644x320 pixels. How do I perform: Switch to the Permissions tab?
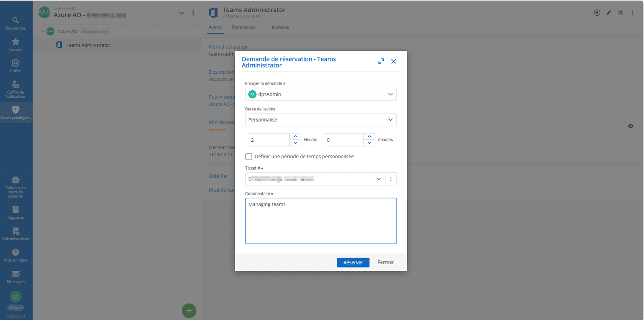244,27
